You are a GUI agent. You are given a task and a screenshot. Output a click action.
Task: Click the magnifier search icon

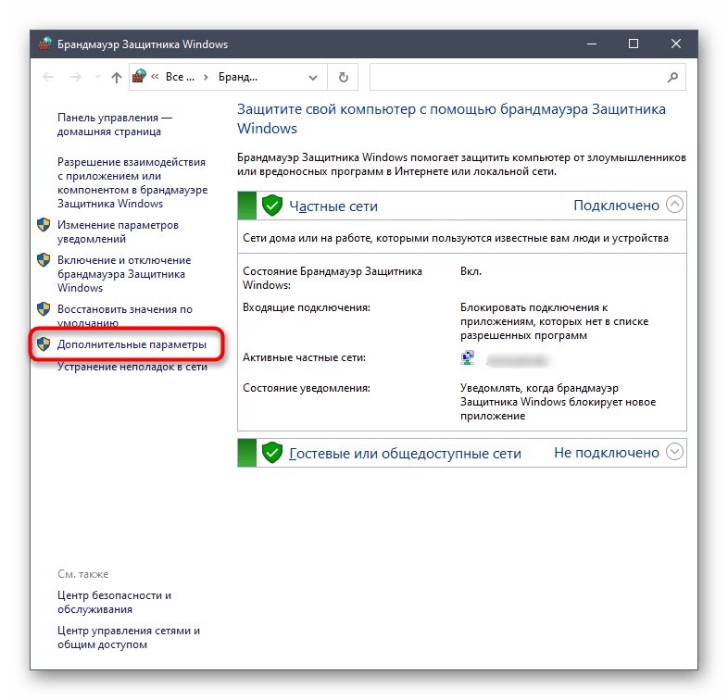[x=672, y=77]
